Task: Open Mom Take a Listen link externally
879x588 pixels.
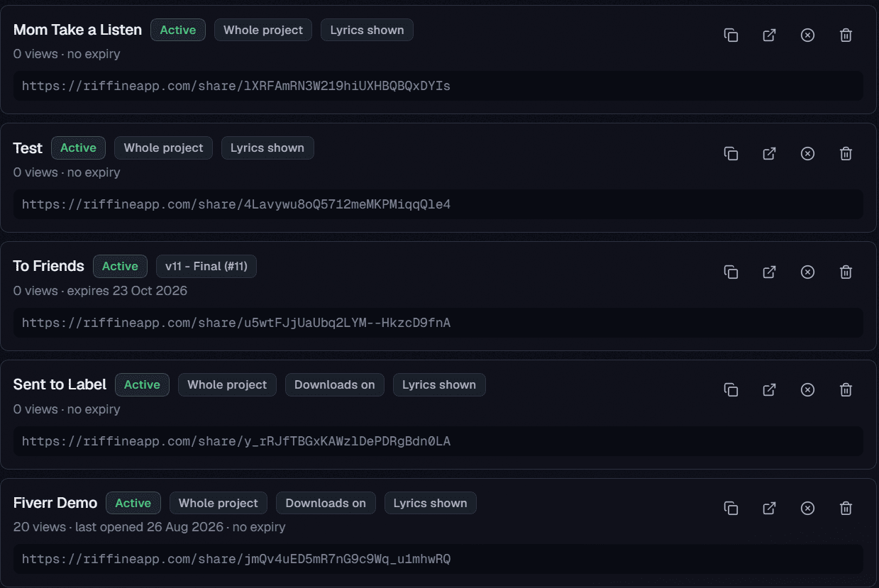Action: click(769, 35)
